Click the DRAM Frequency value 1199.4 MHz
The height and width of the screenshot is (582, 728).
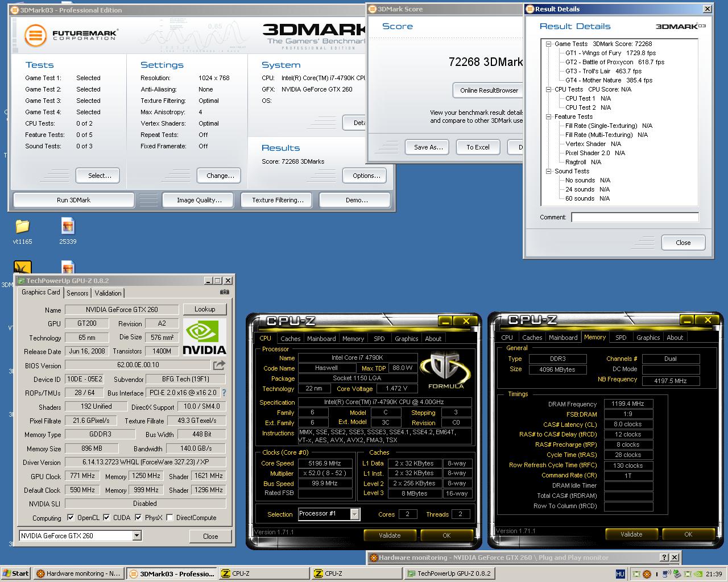(x=628, y=404)
